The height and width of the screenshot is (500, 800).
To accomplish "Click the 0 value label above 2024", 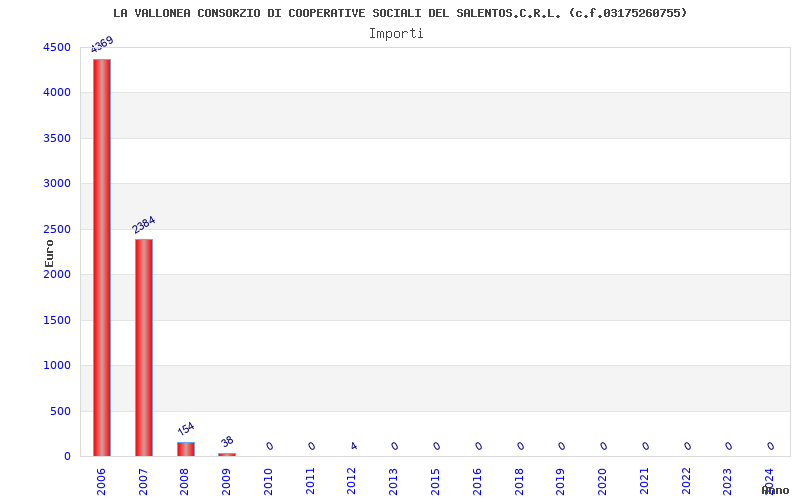I will (x=770, y=446).
